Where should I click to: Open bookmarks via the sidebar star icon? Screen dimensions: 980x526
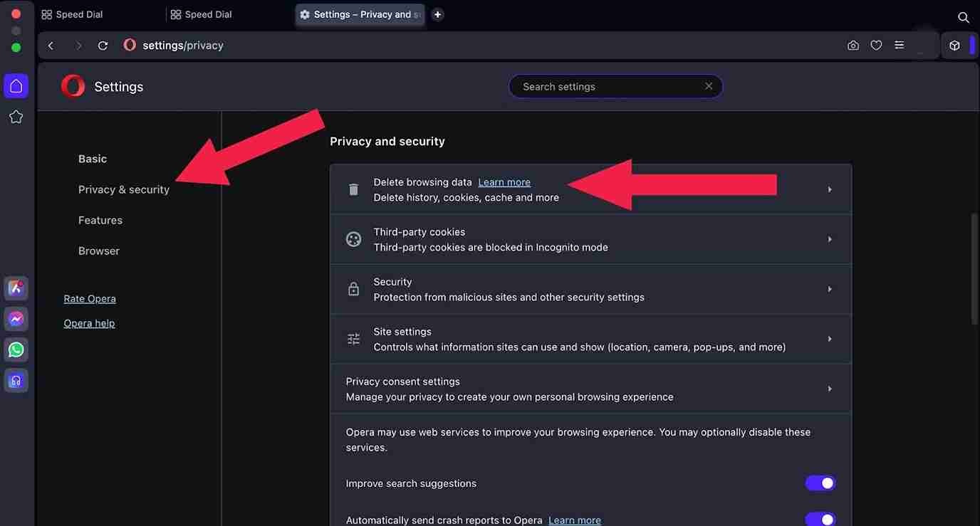16,116
